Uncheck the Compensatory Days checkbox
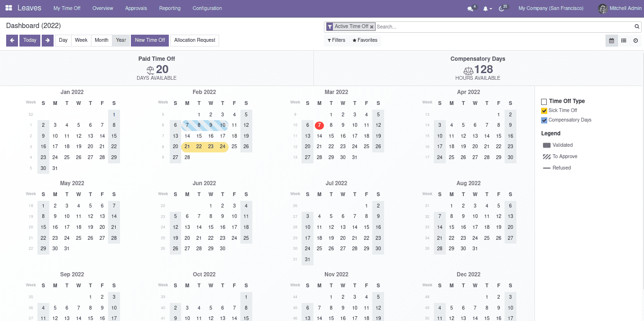This screenshot has width=644, height=321. click(544, 120)
